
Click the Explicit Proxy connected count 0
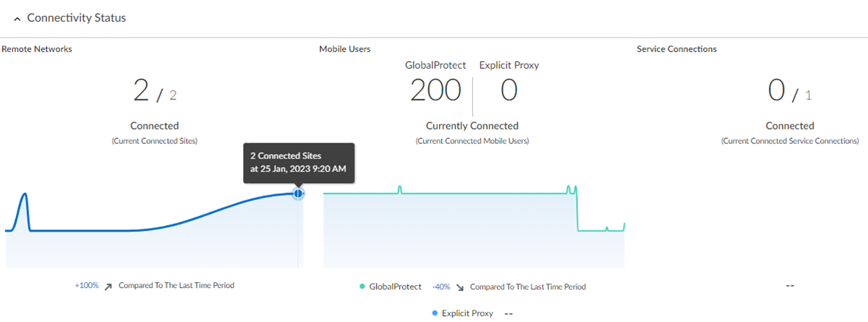point(509,90)
